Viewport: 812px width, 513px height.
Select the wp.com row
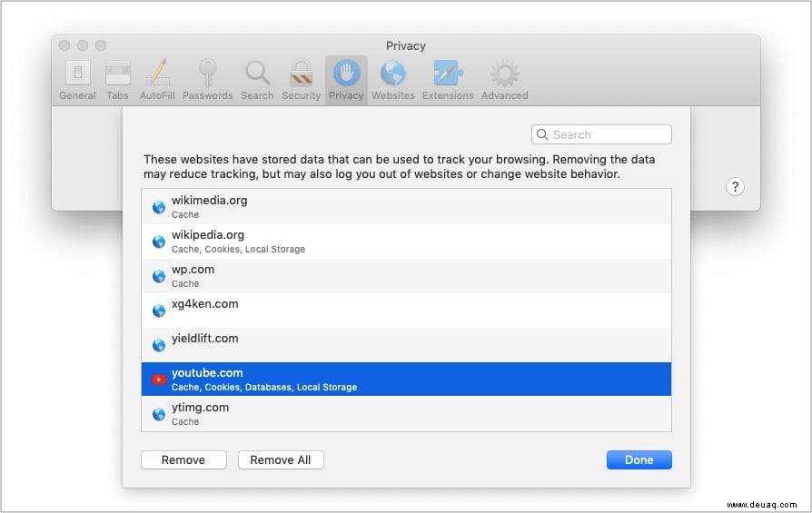point(406,276)
